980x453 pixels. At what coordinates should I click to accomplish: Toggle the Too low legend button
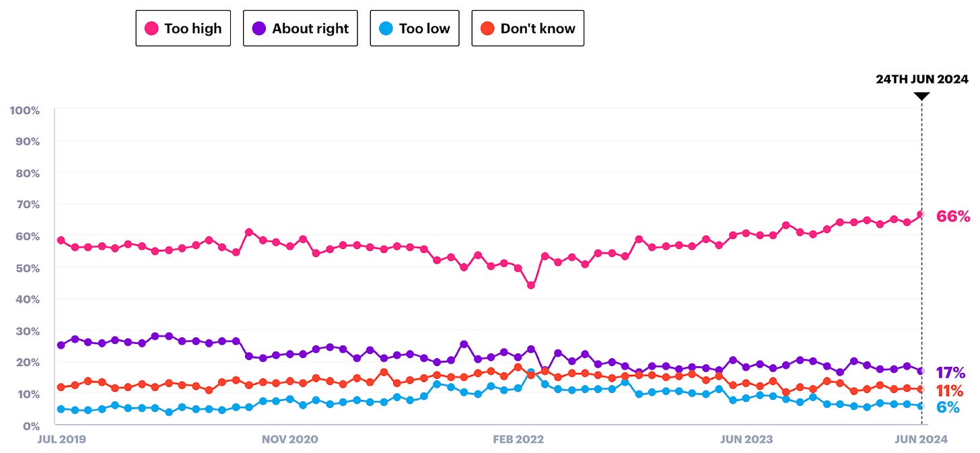click(415, 28)
